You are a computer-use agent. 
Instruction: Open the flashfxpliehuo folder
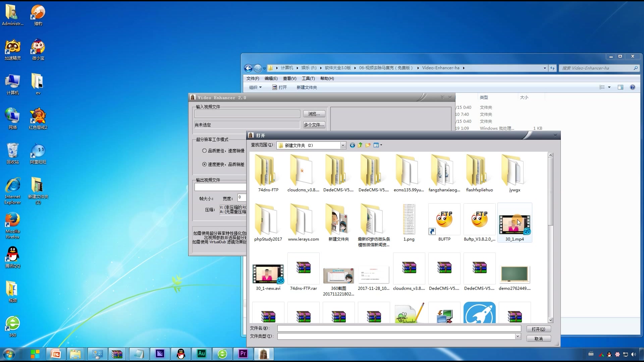[x=479, y=174]
